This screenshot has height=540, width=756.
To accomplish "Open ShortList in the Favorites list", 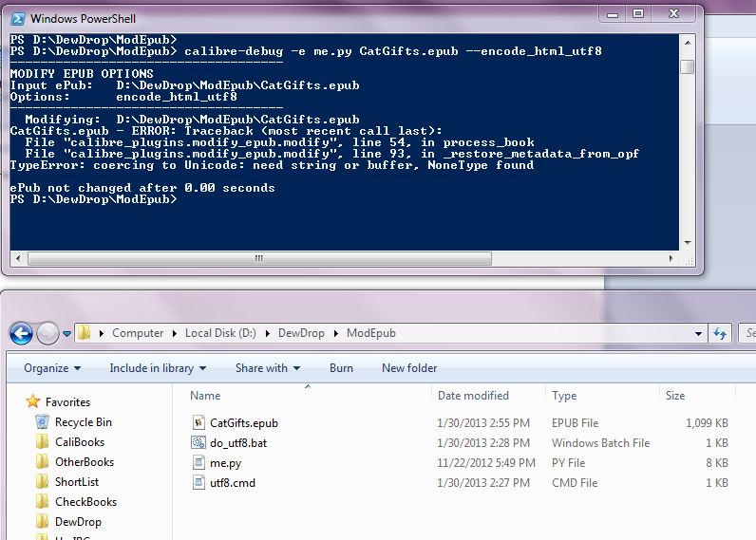I will click(77, 482).
